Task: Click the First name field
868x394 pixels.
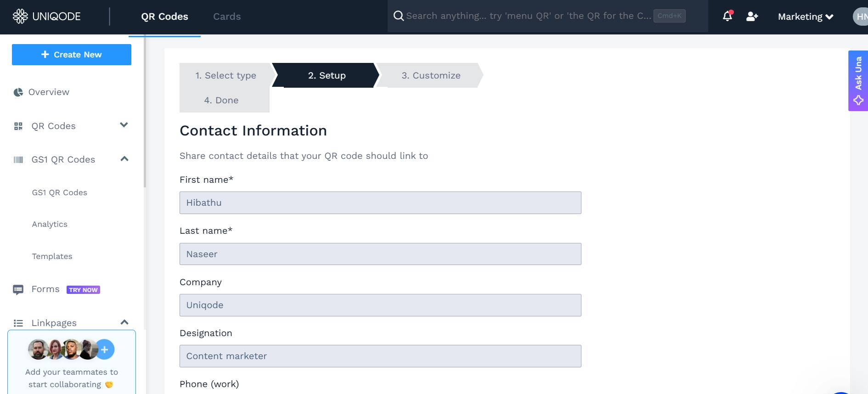Action: coord(380,203)
